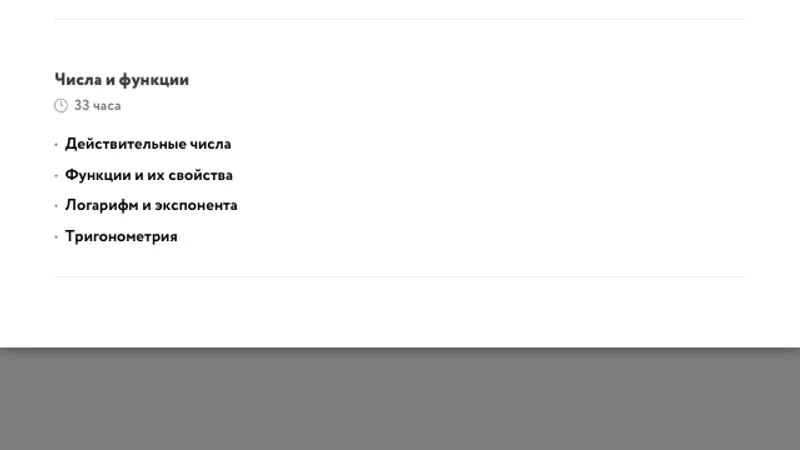Select the Тригонометрия topic
Screen dimensions: 800x450
point(121,237)
